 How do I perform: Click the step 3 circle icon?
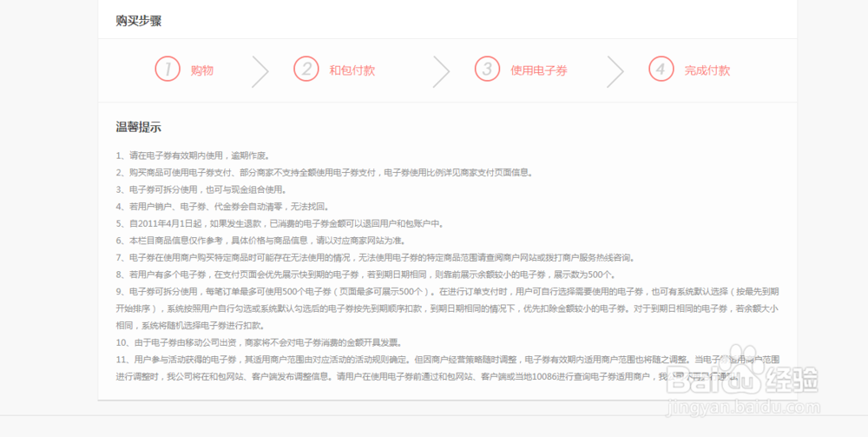coord(487,69)
